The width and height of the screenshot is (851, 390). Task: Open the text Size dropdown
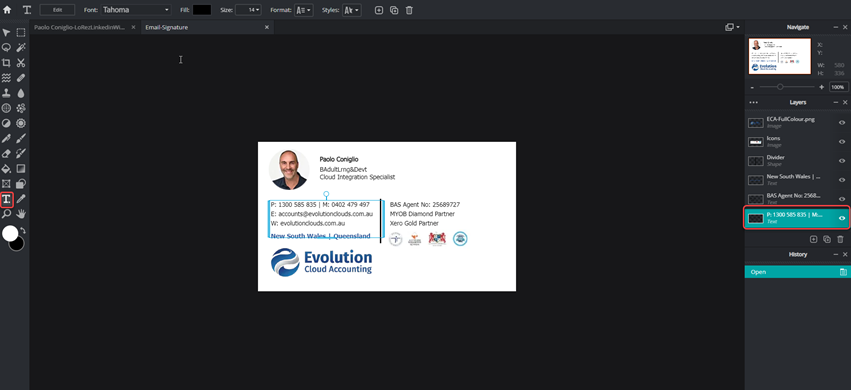[249, 10]
